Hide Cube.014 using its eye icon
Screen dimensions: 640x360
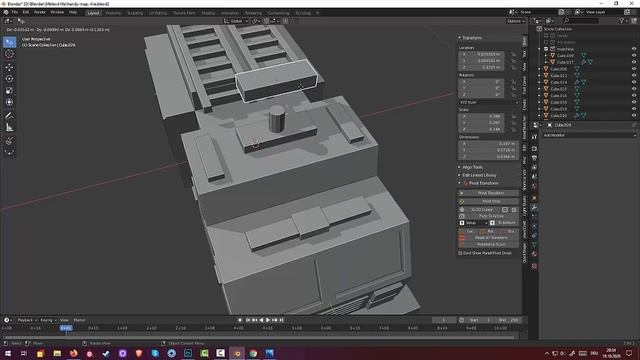(x=633, y=82)
